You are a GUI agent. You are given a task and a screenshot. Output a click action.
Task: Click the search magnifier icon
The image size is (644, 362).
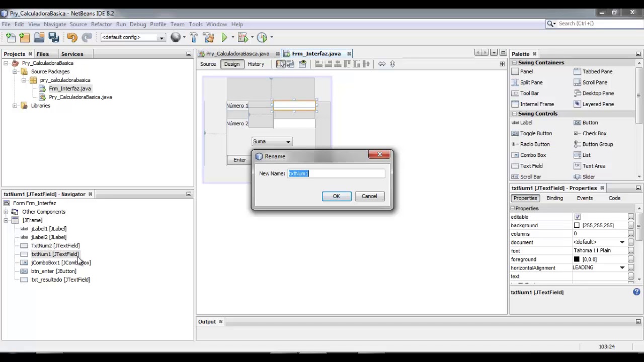pos(551,24)
